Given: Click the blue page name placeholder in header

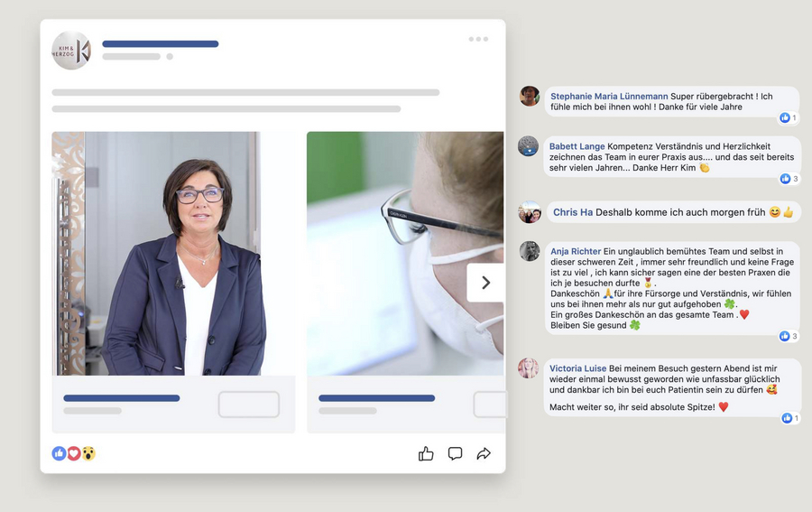Looking at the screenshot, I should [161, 44].
